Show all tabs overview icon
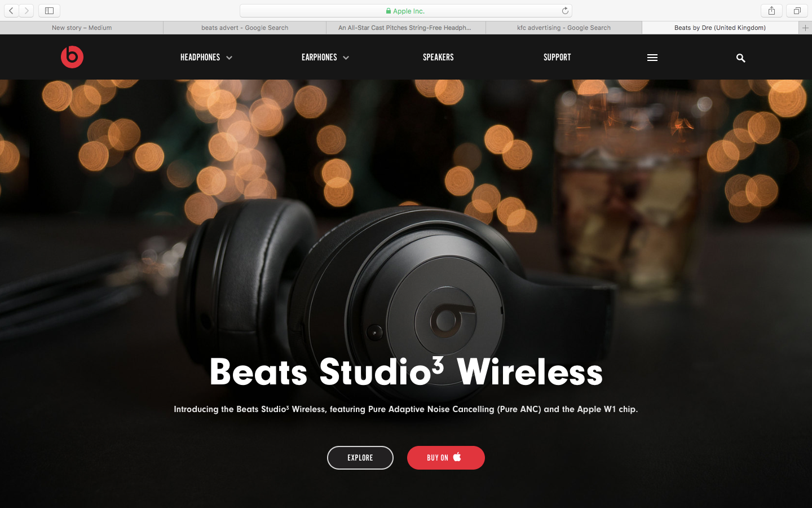 pyautogui.click(x=797, y=11)
